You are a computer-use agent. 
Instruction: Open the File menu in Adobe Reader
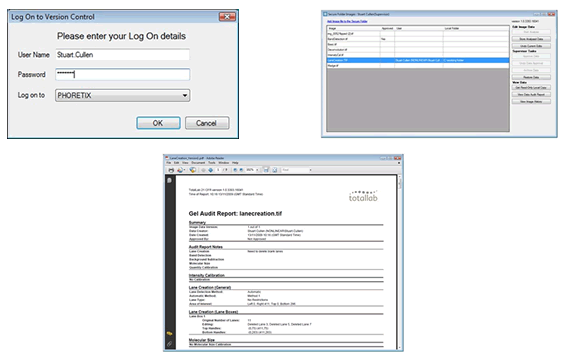click(x=169, y=162)
